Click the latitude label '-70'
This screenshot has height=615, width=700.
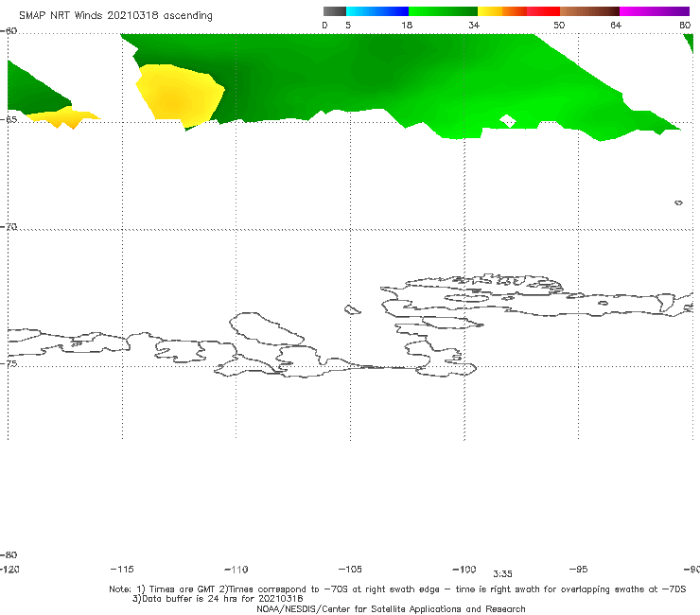(x=9, y=226)
